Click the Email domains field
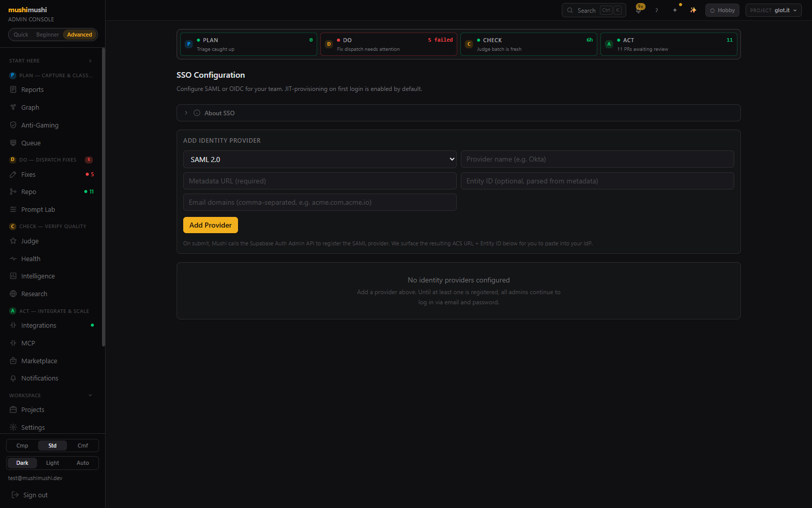Viewport: 812px width, 508px height. 320,202
